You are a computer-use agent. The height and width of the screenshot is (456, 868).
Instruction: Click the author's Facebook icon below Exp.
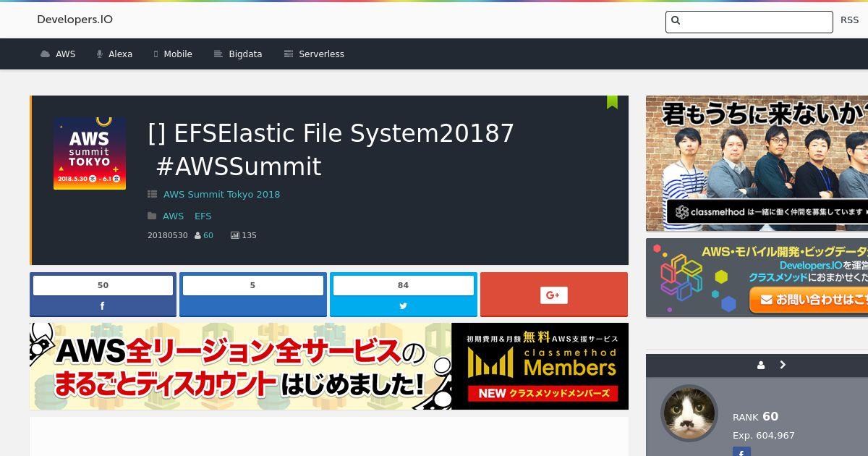click(x=741, y=452)
